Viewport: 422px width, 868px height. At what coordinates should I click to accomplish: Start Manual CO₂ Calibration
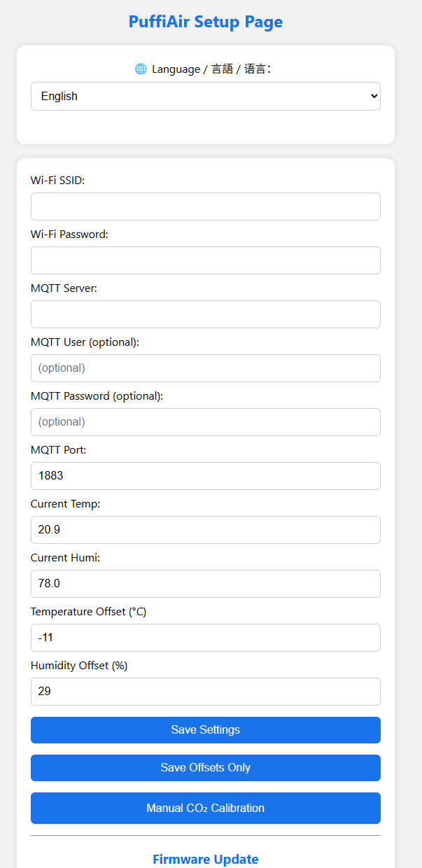click(x=206, y=808)
